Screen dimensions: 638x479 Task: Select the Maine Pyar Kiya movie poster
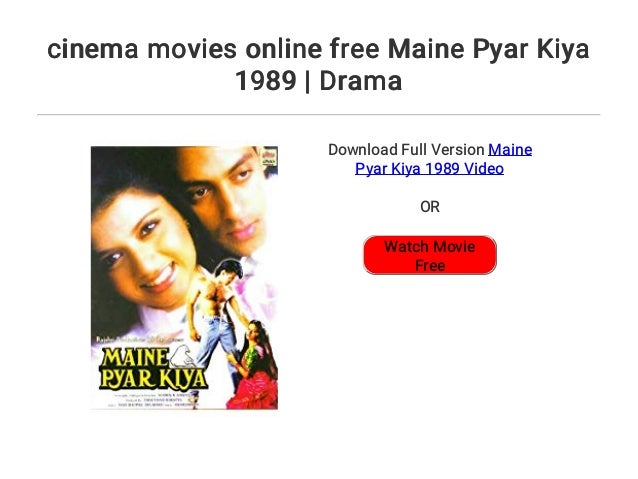point(184,278)
